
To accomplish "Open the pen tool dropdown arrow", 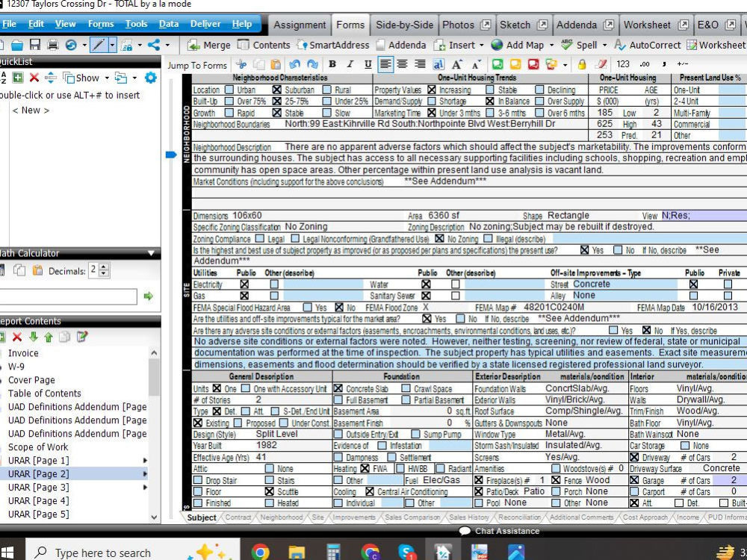I will [x=112, y=46].
